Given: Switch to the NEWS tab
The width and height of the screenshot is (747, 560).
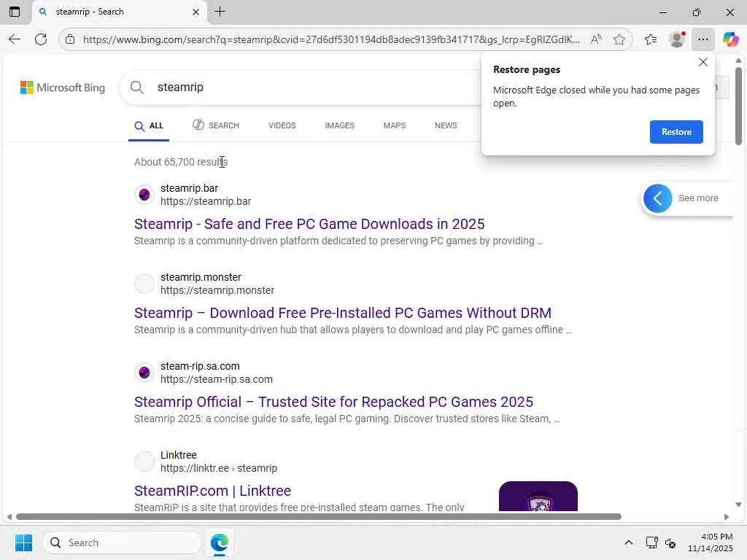Looking at the screenshot, I should click(446, 125).
